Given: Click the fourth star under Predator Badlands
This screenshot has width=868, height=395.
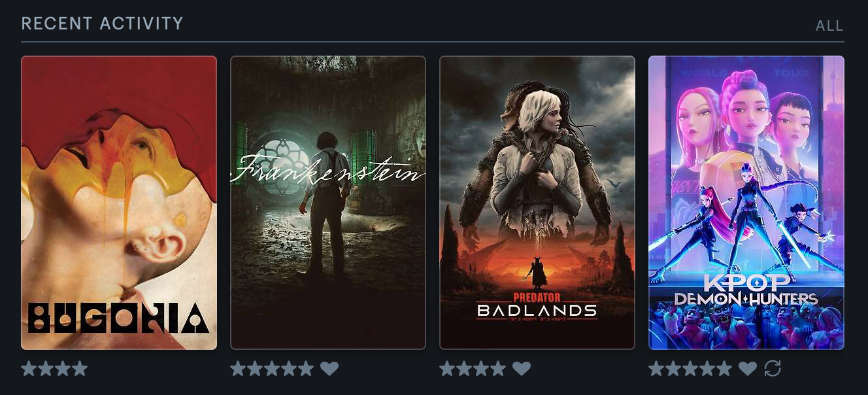Looking at the screenshot, I should [x=498, y=369].
